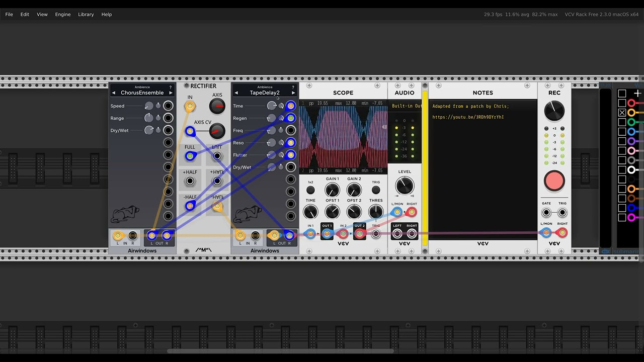The image size is (644, 362).
Task: Uncheck the X-marked orange cable checkbox
Action: click(622, 113)
